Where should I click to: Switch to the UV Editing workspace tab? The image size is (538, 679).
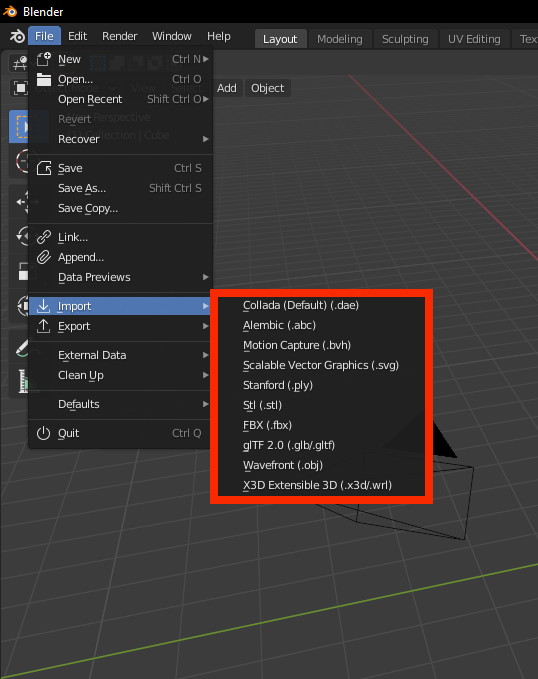pyautogui.click(x=474, y=39)
